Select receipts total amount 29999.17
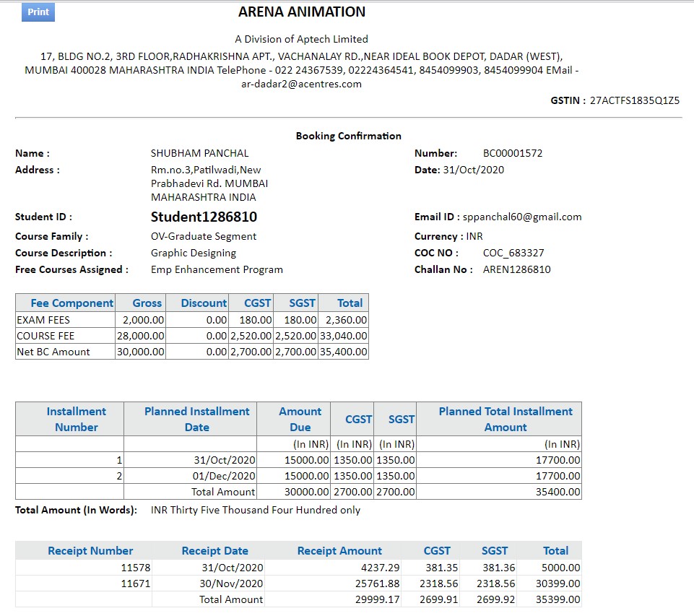Screen dimensions: 694x616 coord(378,599)
